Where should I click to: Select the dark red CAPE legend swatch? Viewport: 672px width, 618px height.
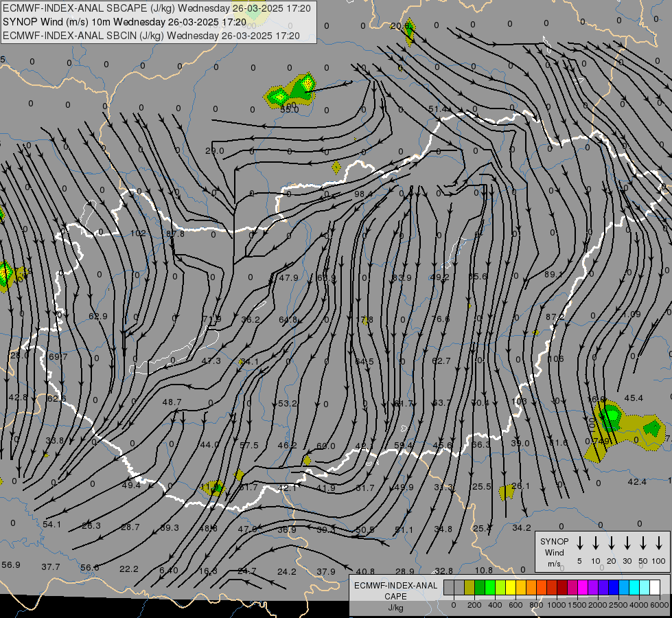click(562, 588)
